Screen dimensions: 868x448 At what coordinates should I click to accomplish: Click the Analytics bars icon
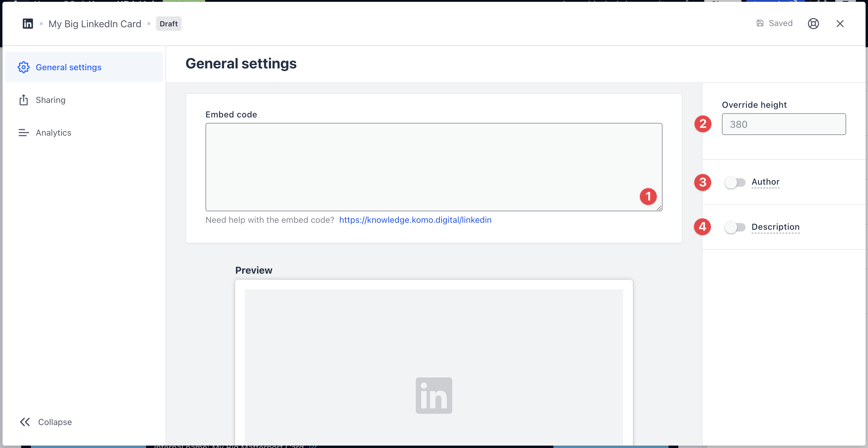24,133
